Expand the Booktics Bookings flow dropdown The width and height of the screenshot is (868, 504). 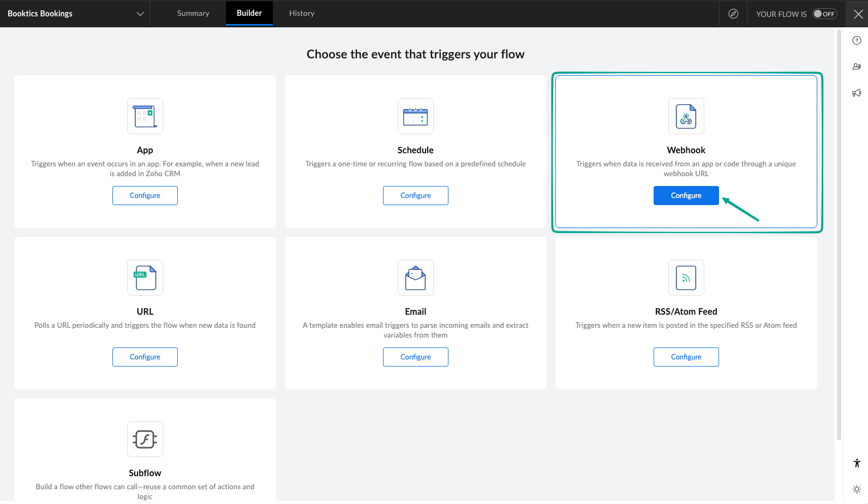click(x=140, y=14)
